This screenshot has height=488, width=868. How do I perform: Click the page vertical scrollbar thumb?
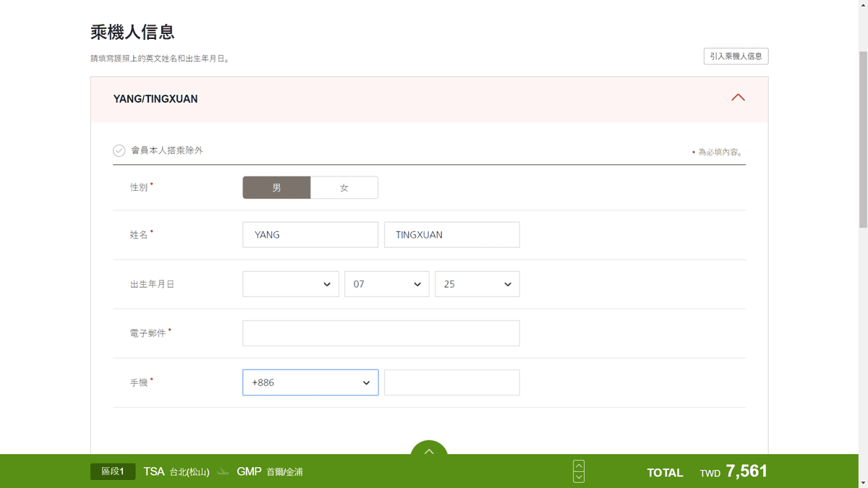tap(862, 137)
